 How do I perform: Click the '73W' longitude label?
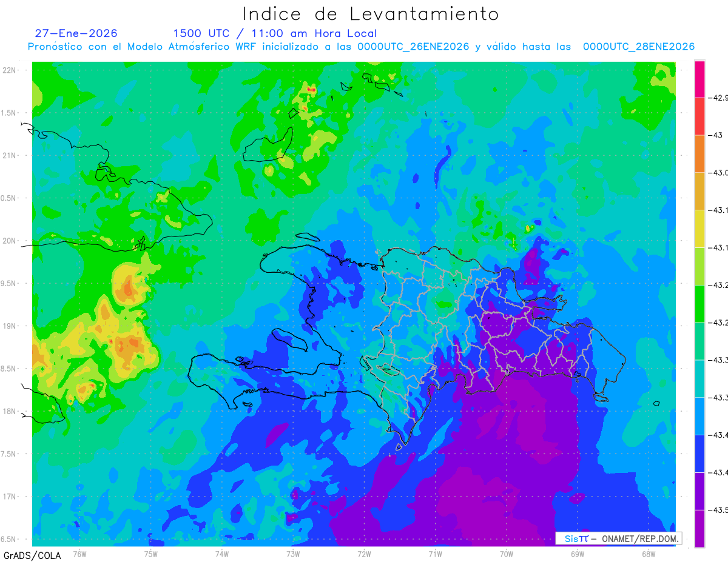click(x=293, y=554)
